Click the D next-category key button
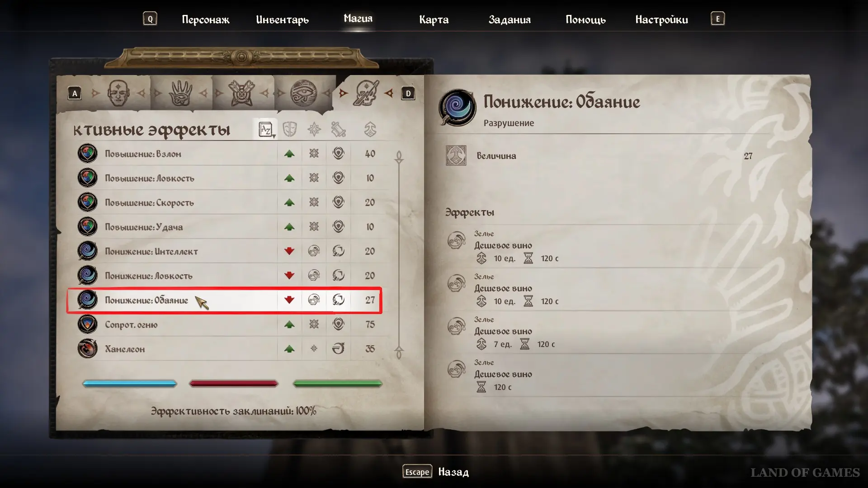This screenshot has height=488, width=868. tap(408, 94)
